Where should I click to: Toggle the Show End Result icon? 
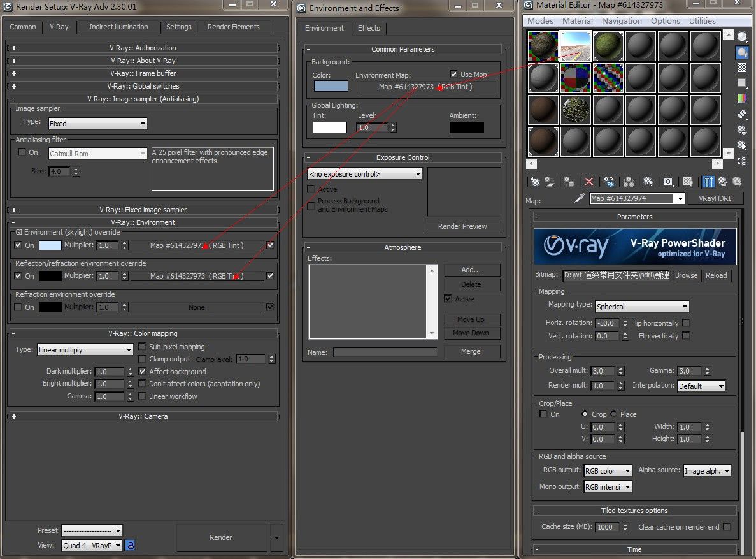pyautogui.click(x=708, y=182)
